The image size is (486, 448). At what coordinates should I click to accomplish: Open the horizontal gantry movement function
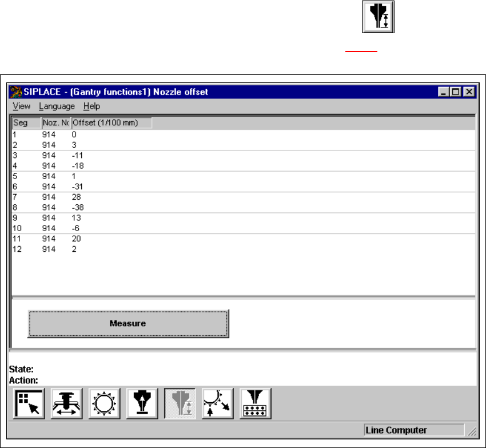coord(67,403)
